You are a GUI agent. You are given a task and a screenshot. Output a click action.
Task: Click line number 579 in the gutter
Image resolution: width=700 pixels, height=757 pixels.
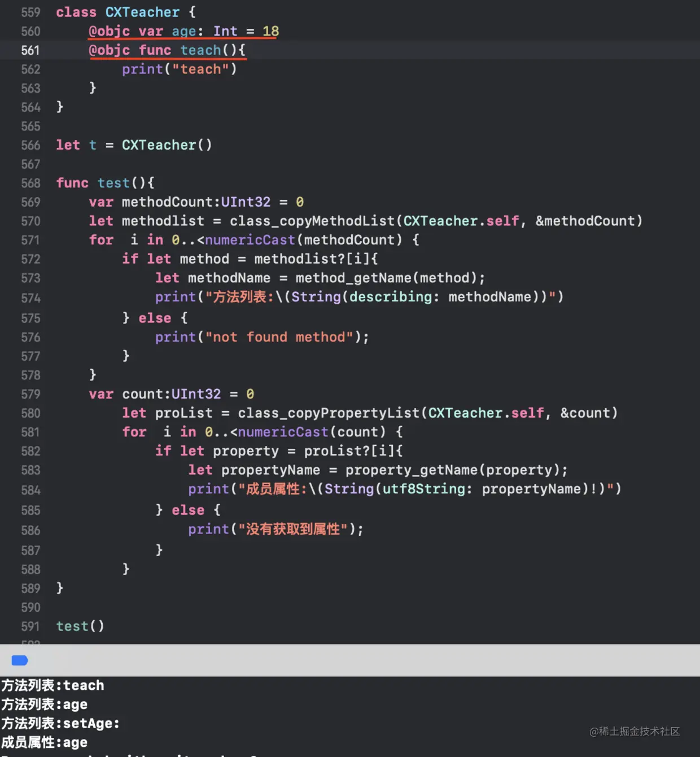(30, 394)
